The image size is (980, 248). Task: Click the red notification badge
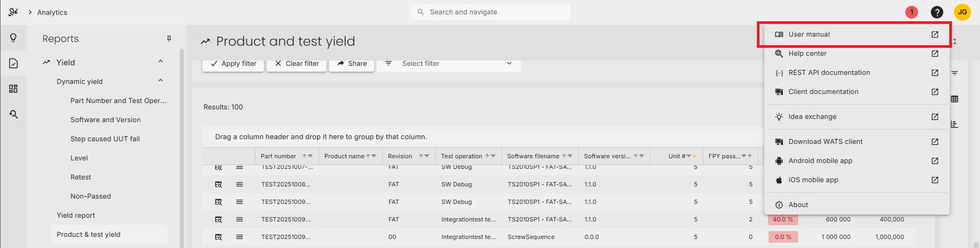tap(912, 12)
